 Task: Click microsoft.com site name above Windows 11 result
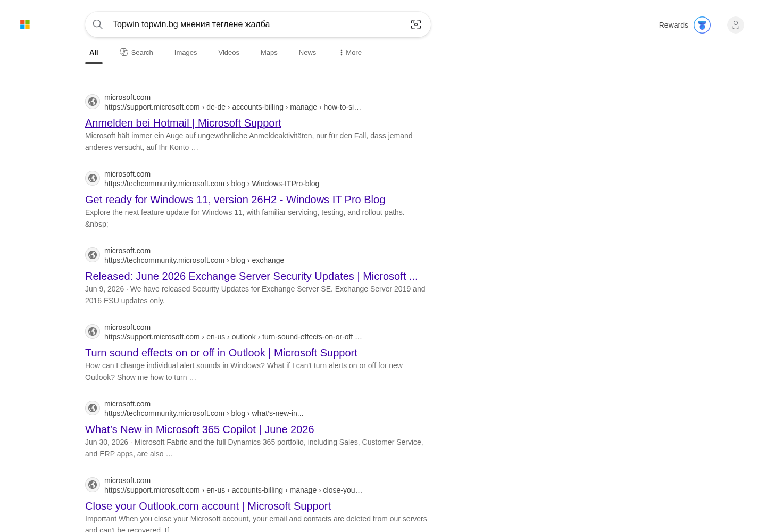coord(128,174)
